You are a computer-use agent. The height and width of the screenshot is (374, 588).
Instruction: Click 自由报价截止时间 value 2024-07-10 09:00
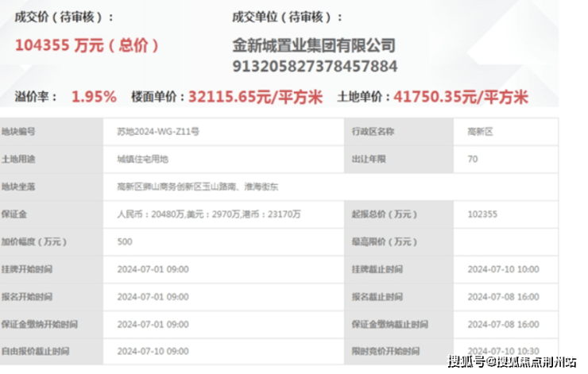[x=153, y=351]
